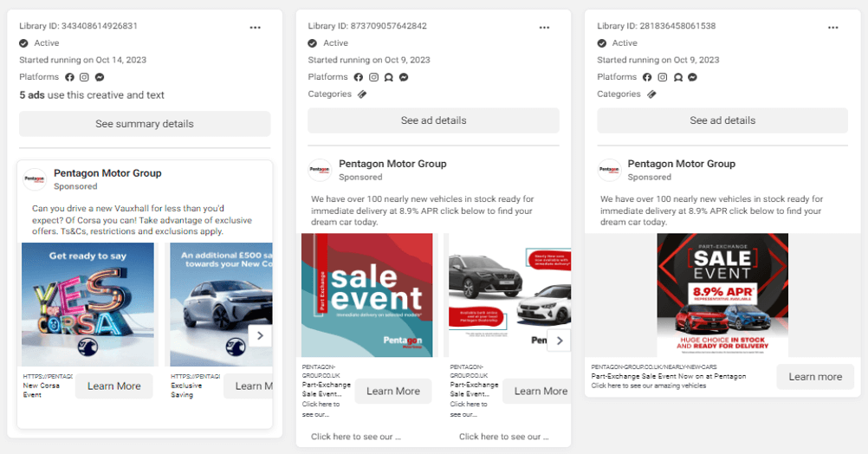This screenshot has height=454, width=868.
Task: Click New Corsa Event headline
Action: [x=41, y=390]
